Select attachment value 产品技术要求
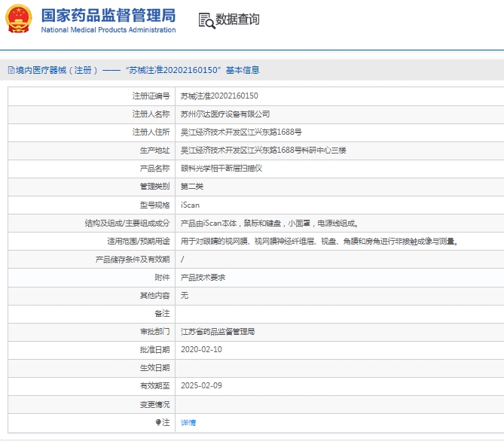504x441 pixels. (203, 277)
